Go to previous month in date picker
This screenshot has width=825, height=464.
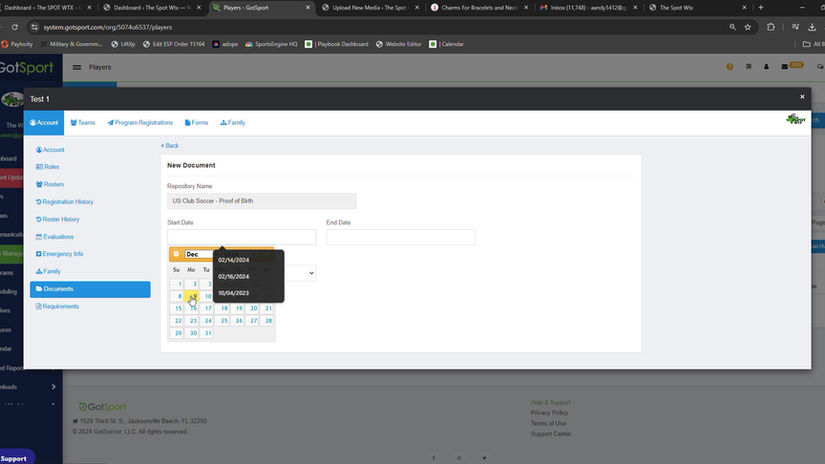pyautogui.click(x=176, y=254)
